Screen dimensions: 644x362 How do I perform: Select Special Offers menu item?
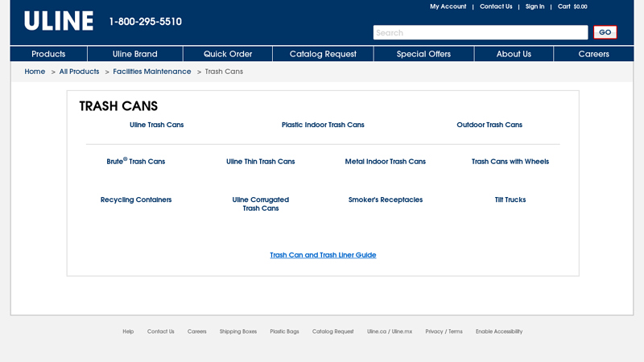(x=423, y=54)
